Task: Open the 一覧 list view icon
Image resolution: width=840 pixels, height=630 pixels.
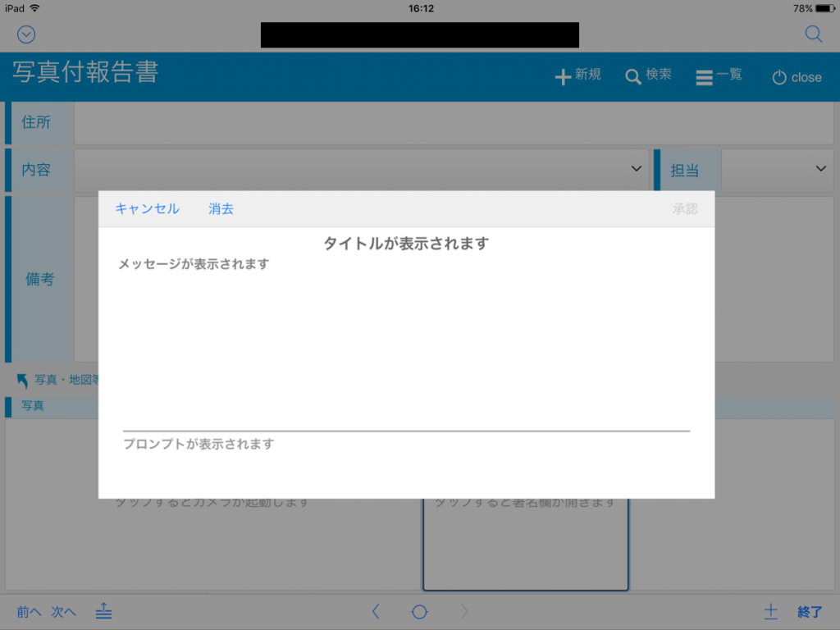Action: click(704, 75)
